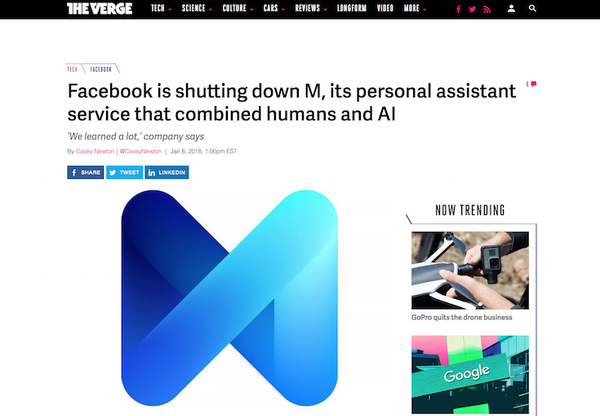Expand the Tech dropdown menu
This screenshot has height=416, width=600.
[161, 8]
